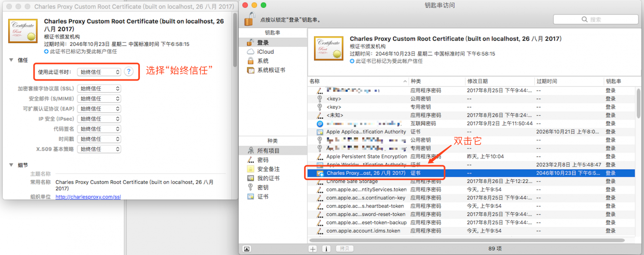Sort by 修改日期 column header
Screen dimensions: 644x255
point(500,81)
